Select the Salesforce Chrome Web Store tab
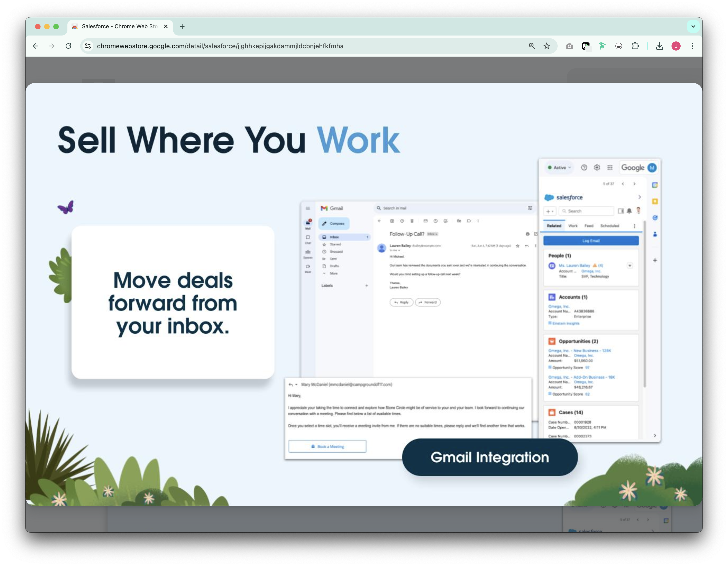Viewport: 728px width, 566px height. pyautogui.click(x=119, y=26)
